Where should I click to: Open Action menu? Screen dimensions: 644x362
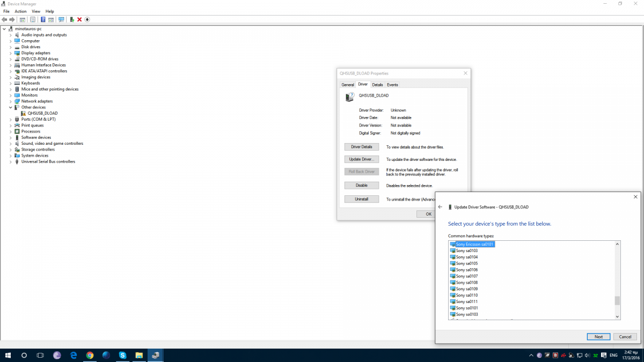coord(20,11)
